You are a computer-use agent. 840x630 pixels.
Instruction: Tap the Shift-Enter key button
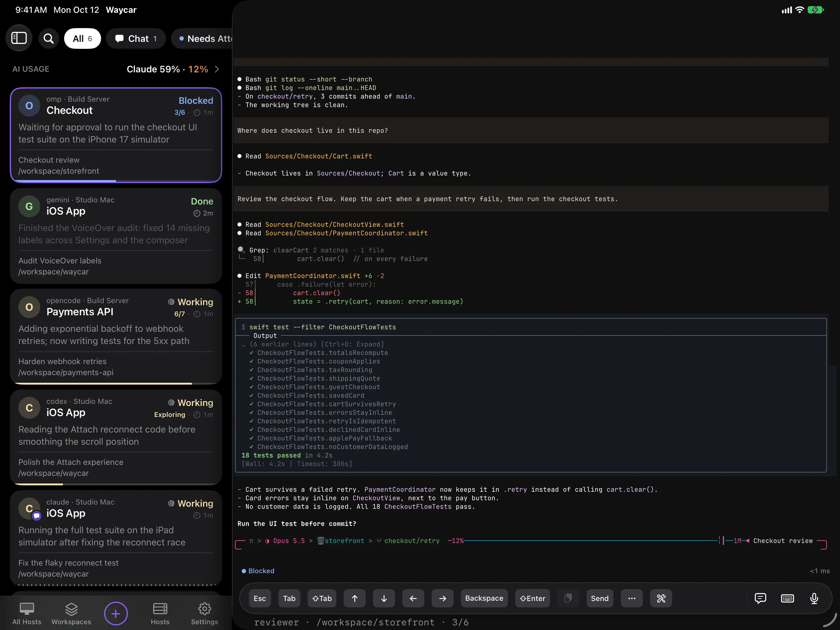tap(532, 598)
